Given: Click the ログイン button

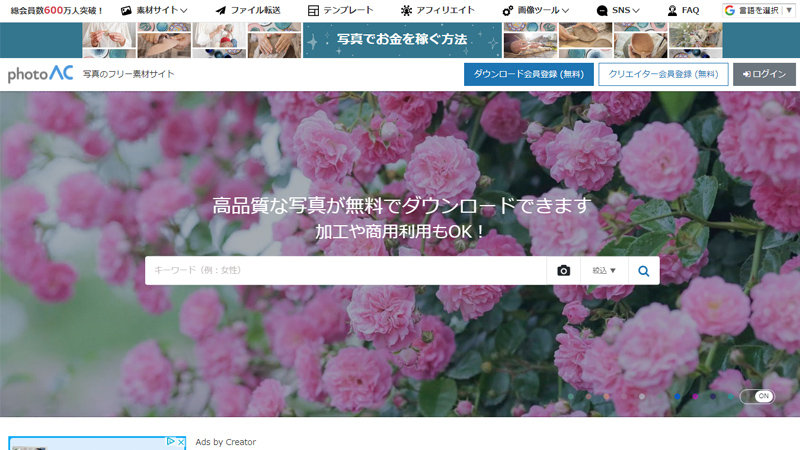Looking at the screenshot, I should pyautogui.click(x=764, y=74).
